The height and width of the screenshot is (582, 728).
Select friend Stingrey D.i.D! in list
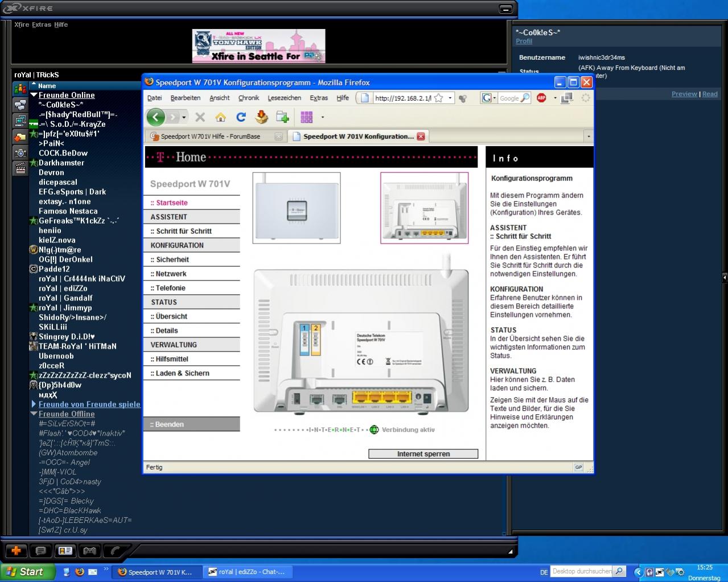pos(67,337)
